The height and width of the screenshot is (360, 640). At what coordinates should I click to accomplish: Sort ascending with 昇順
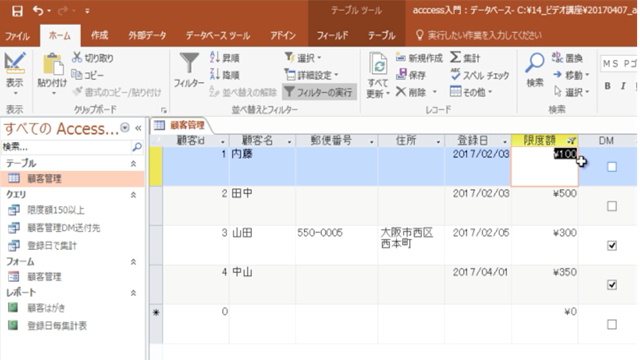[x=225, y=58]
